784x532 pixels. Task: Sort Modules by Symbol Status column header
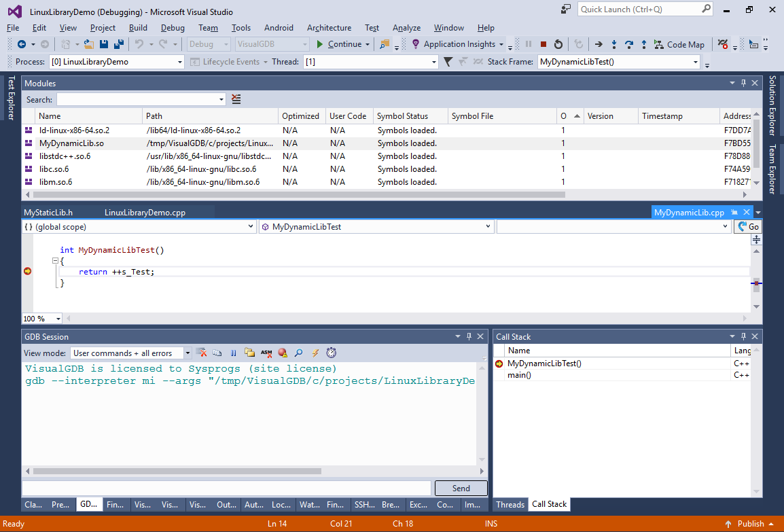point(410,116)
